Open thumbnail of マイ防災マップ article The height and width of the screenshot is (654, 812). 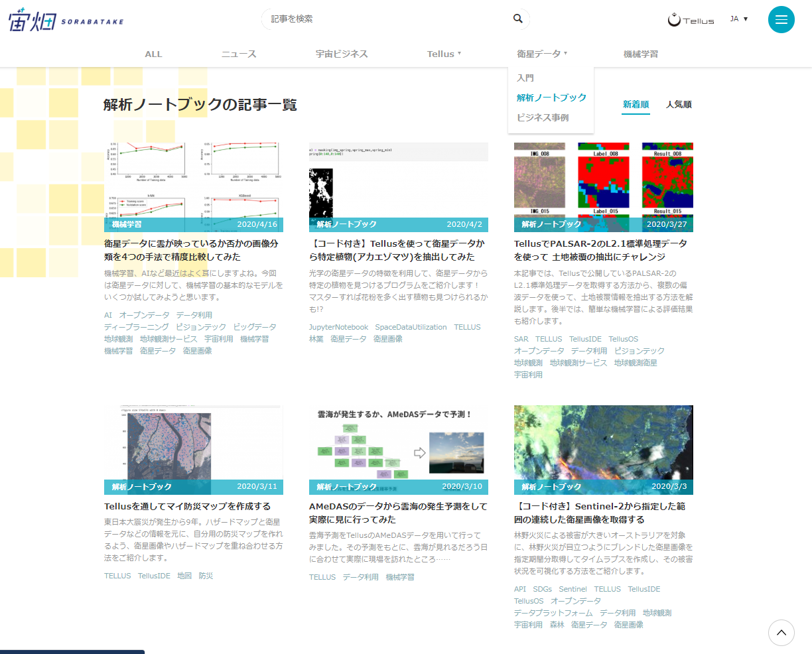pos(194,450)
